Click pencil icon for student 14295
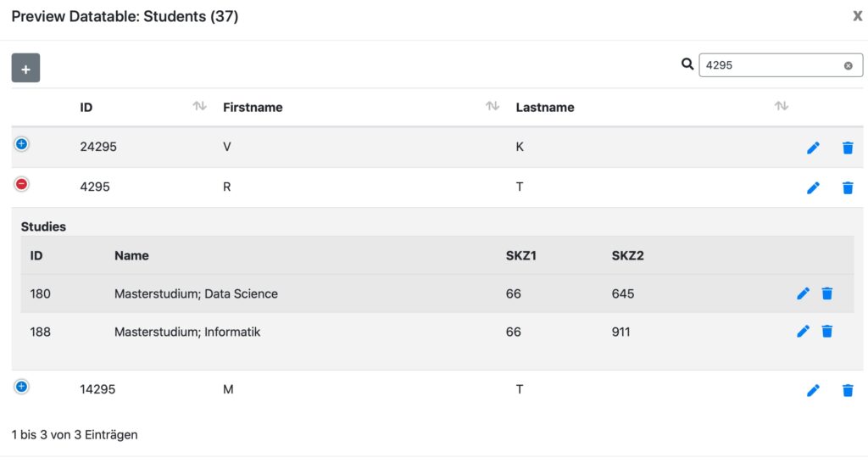The width and height of the screenshot is (868, 469). pyautogui.click(x=813, y=390)
